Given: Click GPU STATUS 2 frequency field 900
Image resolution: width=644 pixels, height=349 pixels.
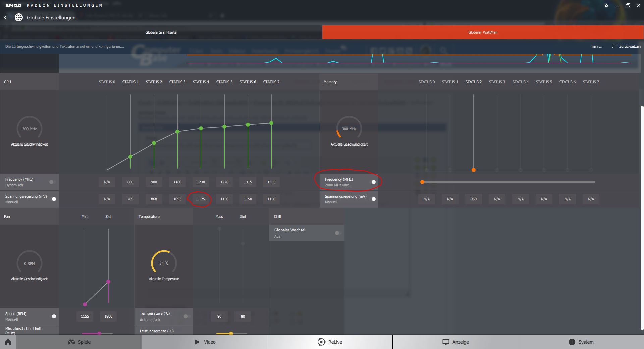Looking at the screenshot, I should [154, 182].
